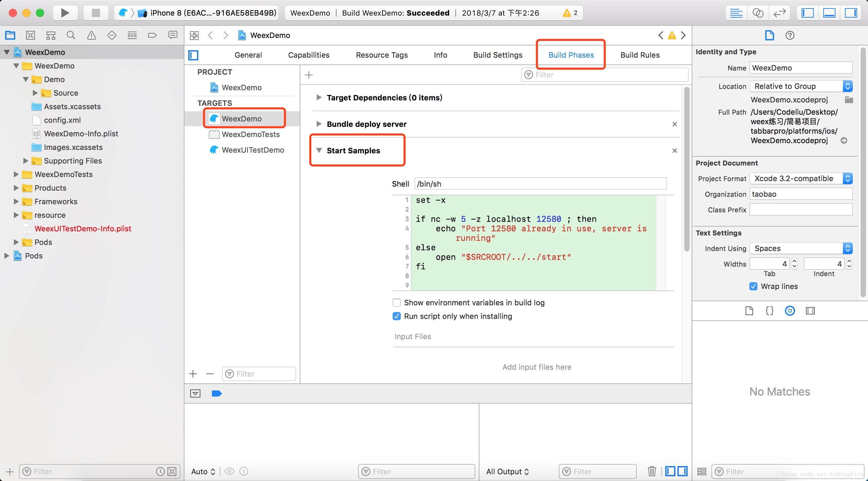
Task: Select the WeexUITestDemo target
Action: [x=253, y=150]
